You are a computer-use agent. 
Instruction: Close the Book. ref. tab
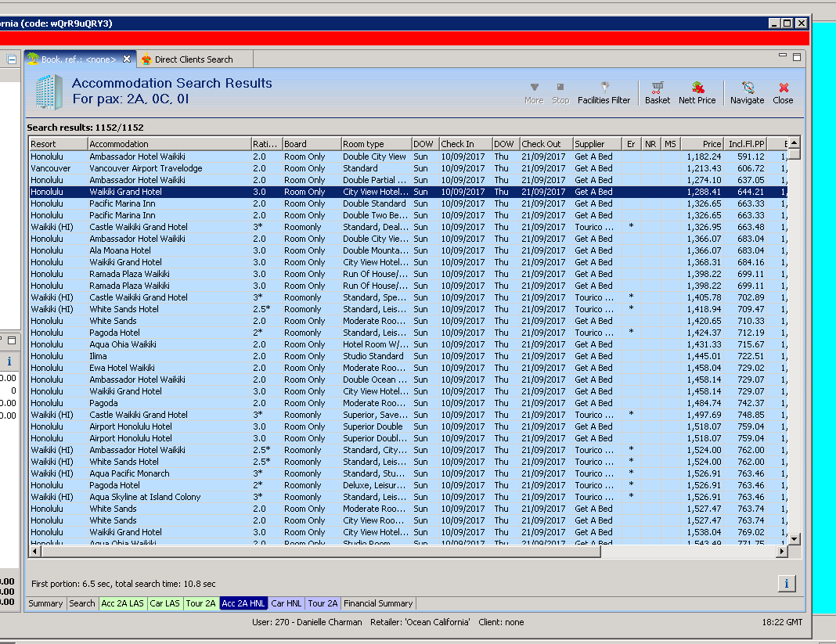click(x=128, y=59)
